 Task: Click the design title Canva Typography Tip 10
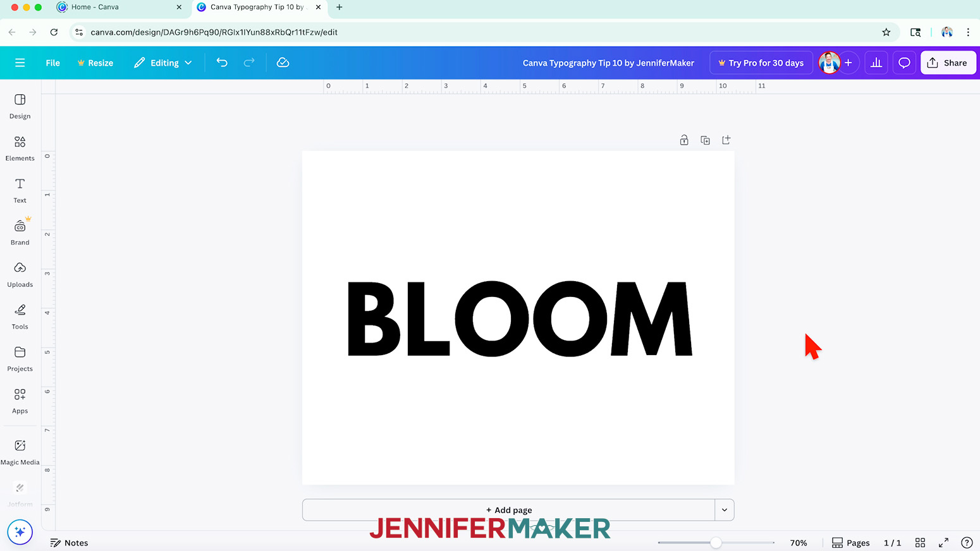pos(608,63)
